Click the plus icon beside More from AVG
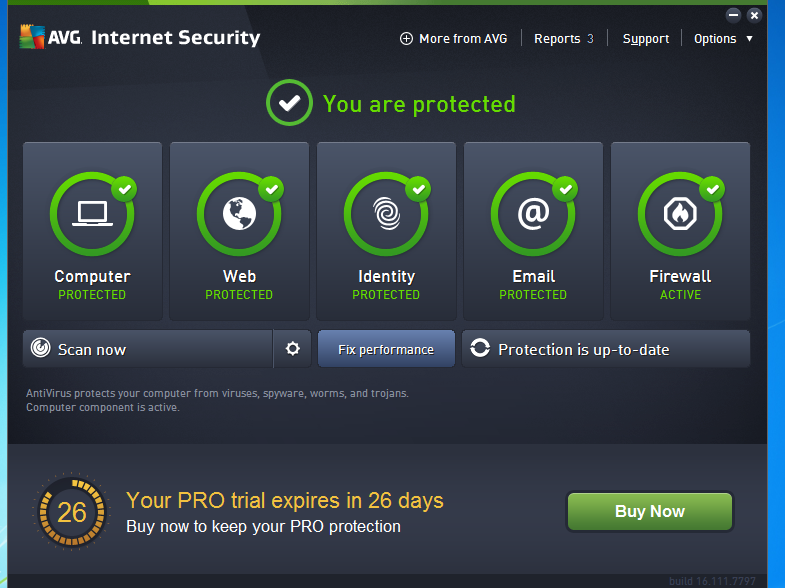Screen dimensions: 785x588 pos(406,39)
